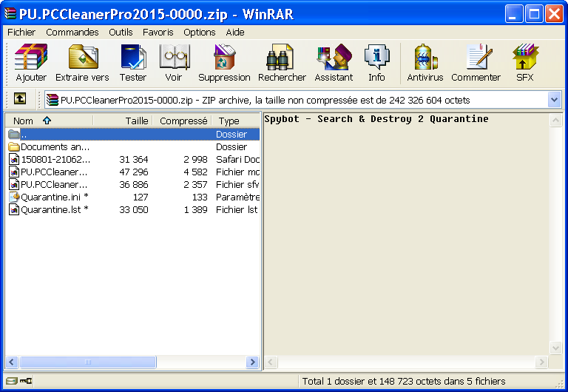Click the file list horizontal scrollbar thumb
This screenshot has height=392, width=568.
[x=88, y=362]
